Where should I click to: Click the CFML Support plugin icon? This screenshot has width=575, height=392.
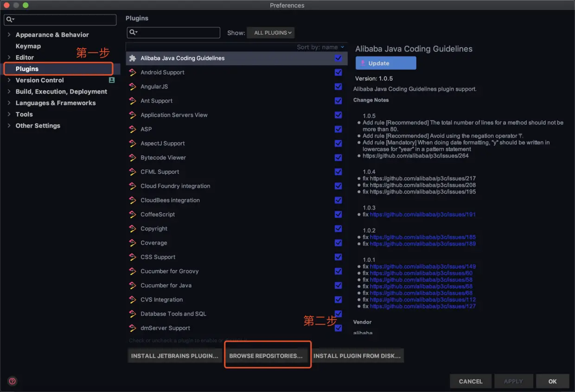[133, 172]
